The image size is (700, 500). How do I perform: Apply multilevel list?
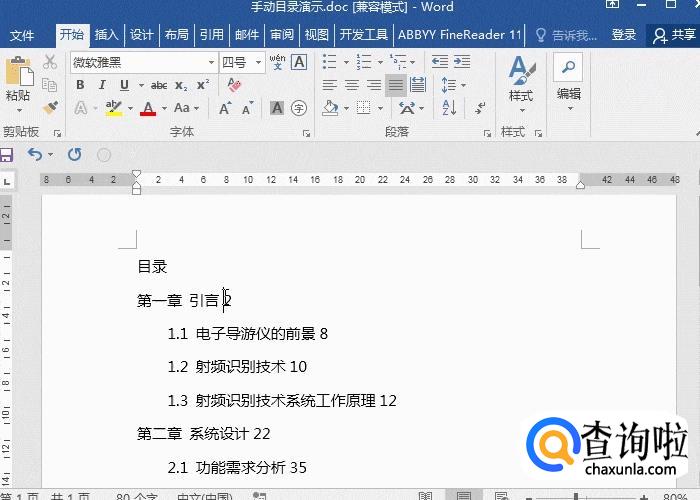(x=398, y=62)
